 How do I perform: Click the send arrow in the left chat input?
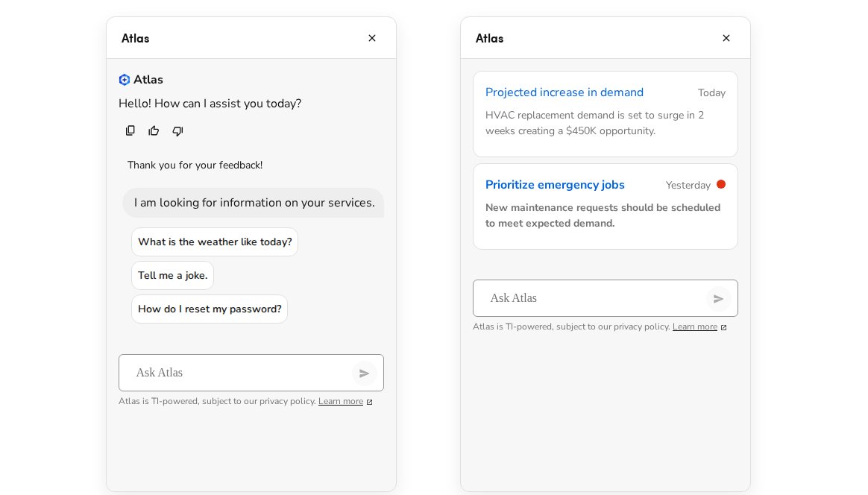coord(365,373)
